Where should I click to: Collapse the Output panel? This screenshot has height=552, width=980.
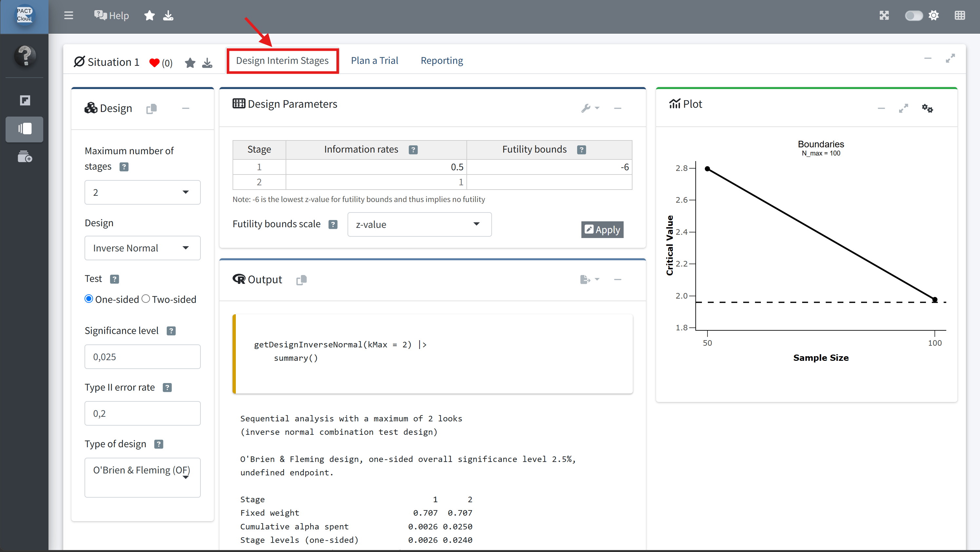[x=617, y=279]
